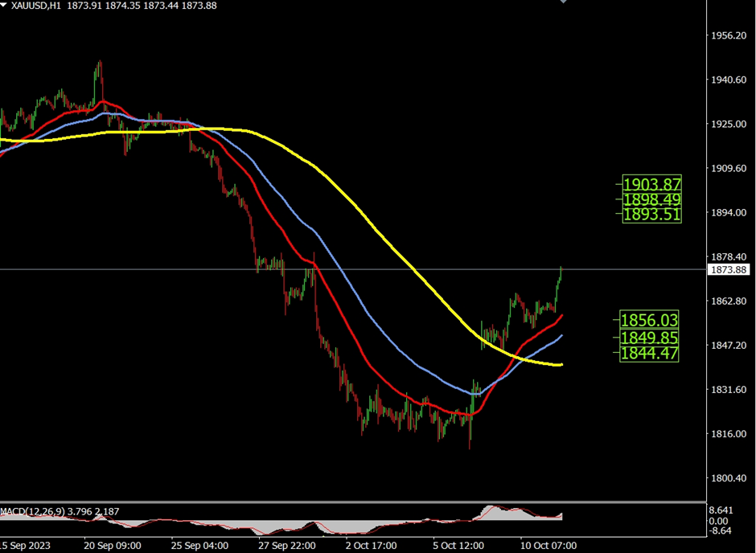The height and width of the screenshot is (553, 756).
Task: Select the 1849.85 price level label
Action: [651, 338]
